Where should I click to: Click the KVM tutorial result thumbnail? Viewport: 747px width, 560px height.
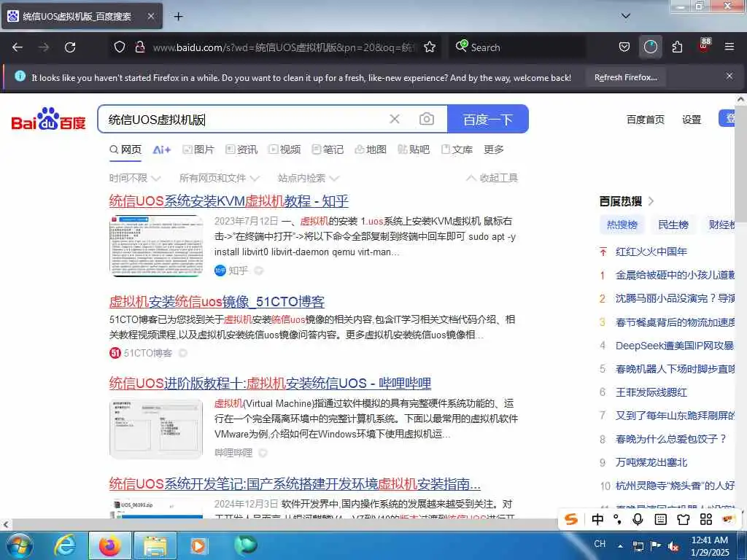[x=156, y=246]
